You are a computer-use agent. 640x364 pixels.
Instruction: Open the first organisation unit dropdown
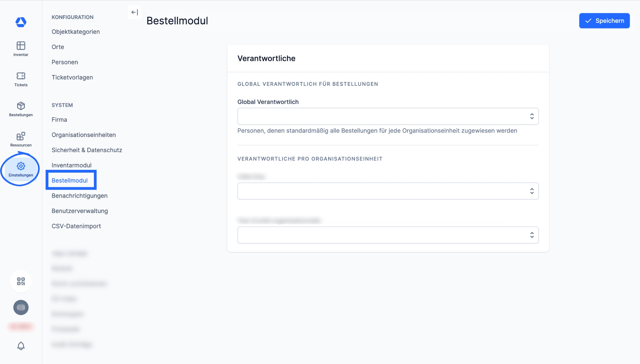click(388, 191)
